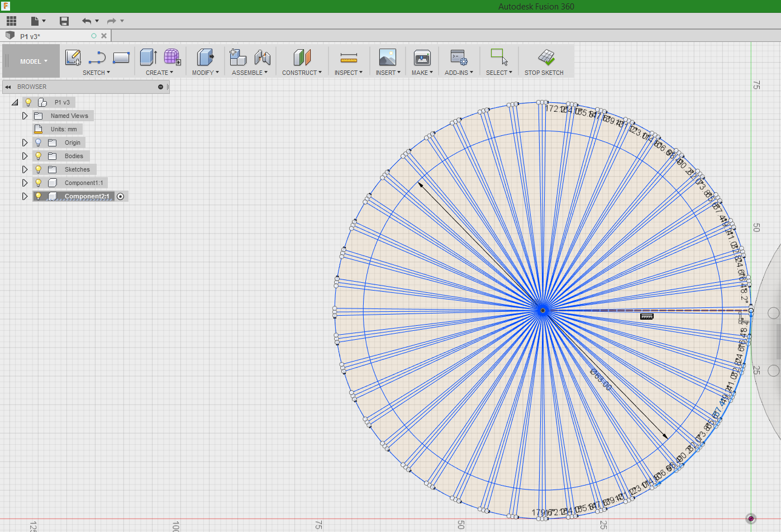Redo the last undone action
The image size is (781, 532).
(x=112, y=21)
